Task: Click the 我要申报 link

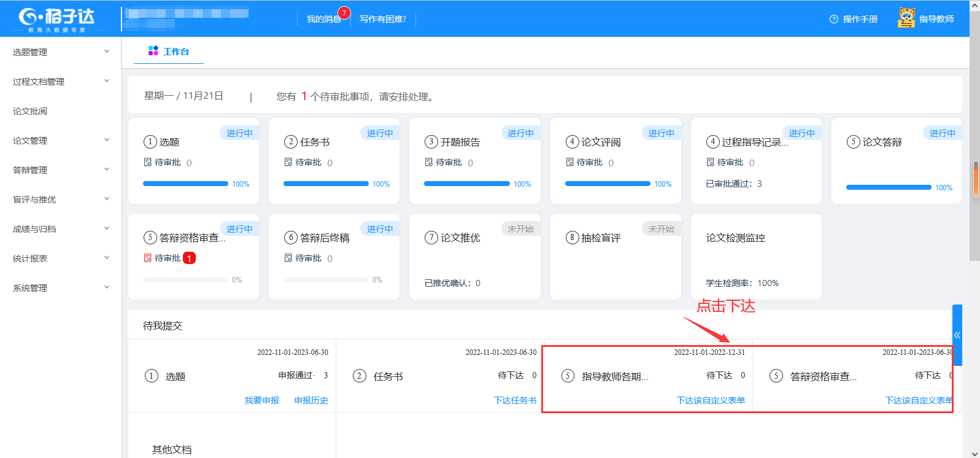Action: click(262, 400)
